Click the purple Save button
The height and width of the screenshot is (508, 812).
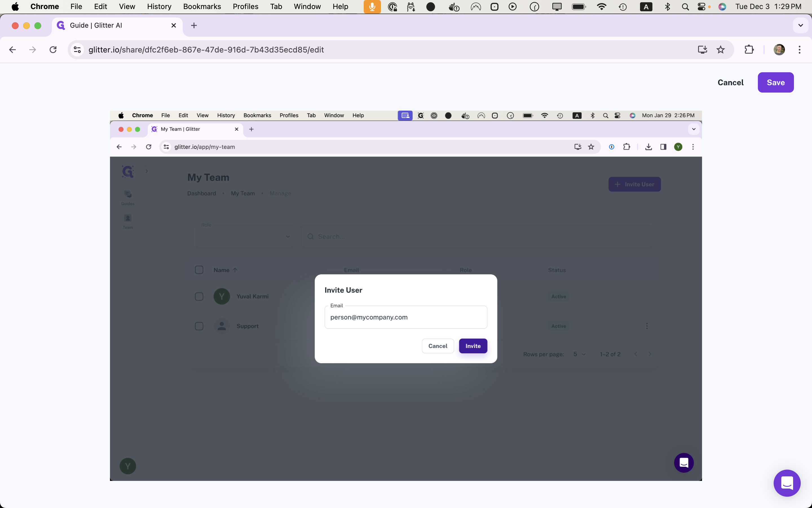click(775, 82)
